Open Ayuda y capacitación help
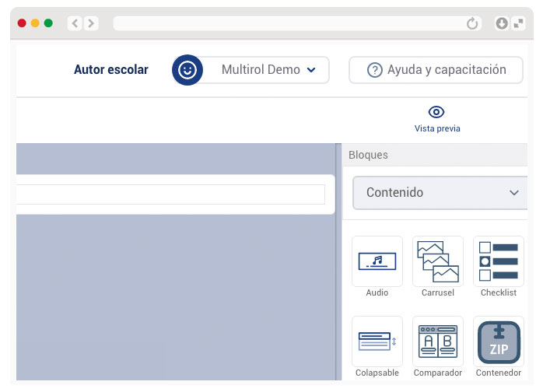543x392 pixels. pyautogui.click(x=436, y=70)
